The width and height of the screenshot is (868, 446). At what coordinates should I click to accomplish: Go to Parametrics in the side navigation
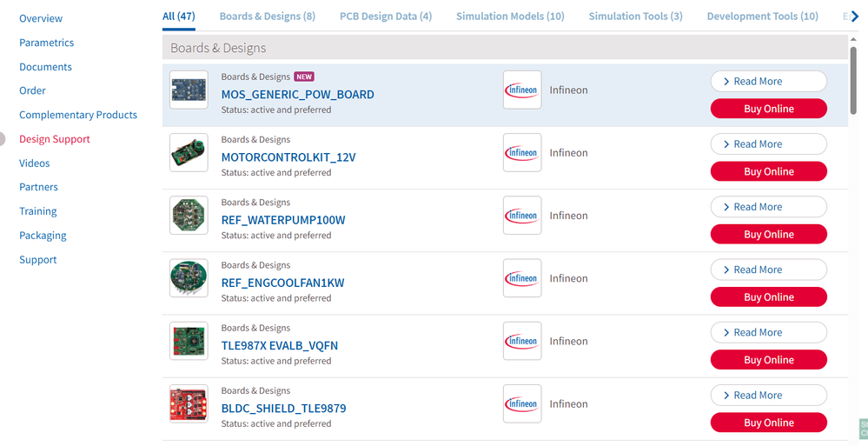pos(46,43)
